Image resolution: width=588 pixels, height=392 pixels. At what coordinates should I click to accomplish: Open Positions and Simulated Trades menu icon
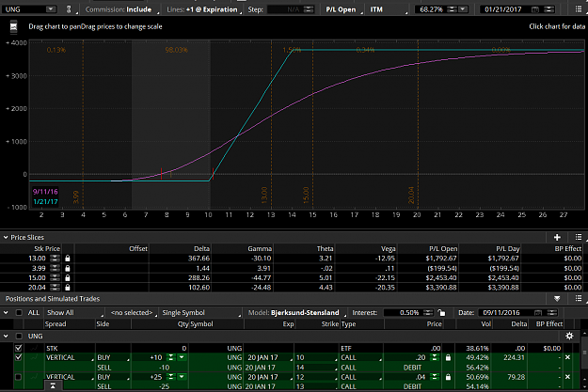(579, 298)
